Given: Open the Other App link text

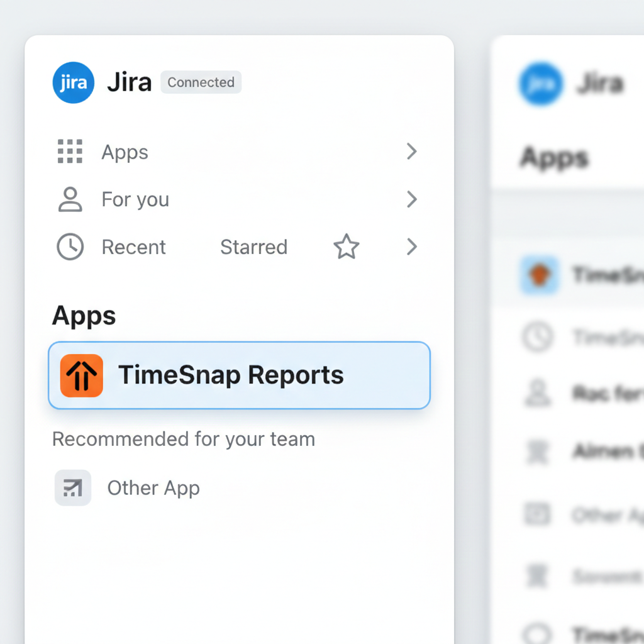Looking at the screenshot, I should click(x=153, y=488).
